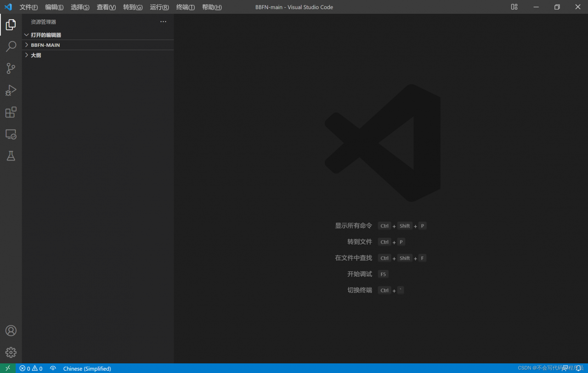Screen dimensions: 588x373
Task: Open the Source Control view
Action: pos(11,68)
